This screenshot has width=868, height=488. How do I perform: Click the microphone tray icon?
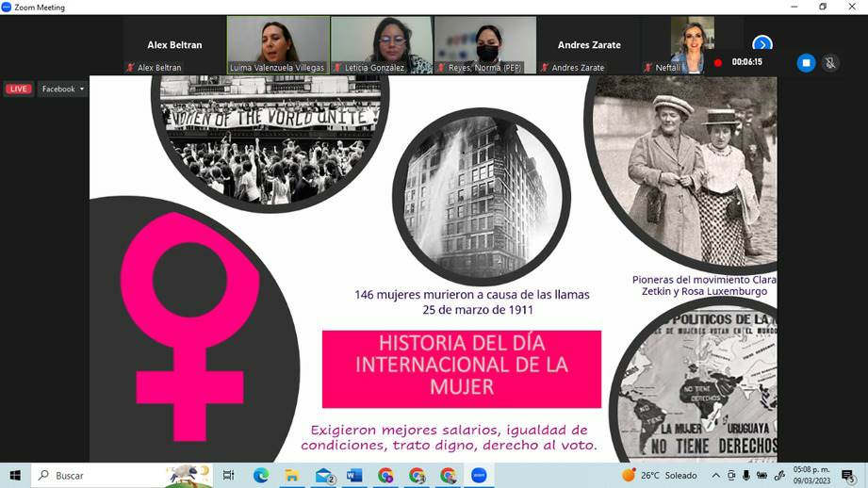(x=746, y=475)
